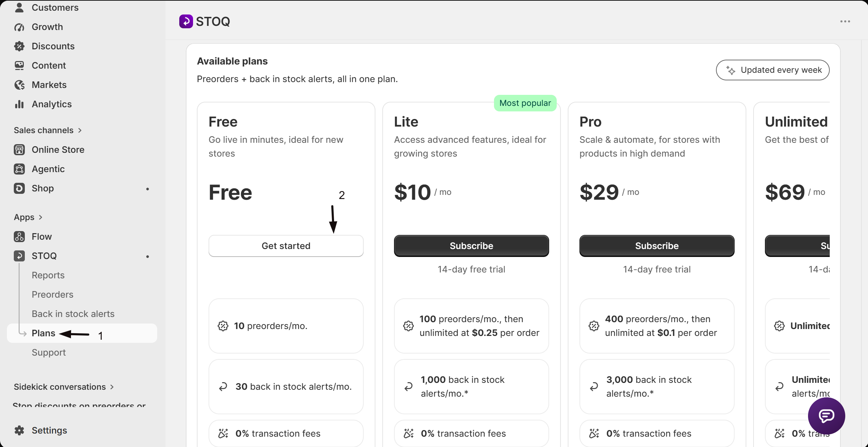
Task: Click the Online Store storefront icon
Action: pos(19,150)
